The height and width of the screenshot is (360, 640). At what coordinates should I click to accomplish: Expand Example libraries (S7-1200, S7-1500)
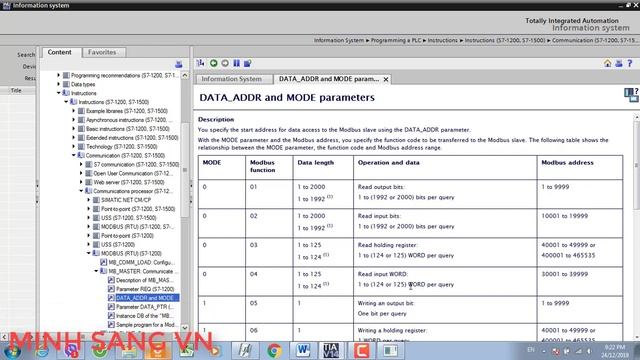tap(74, 111)
